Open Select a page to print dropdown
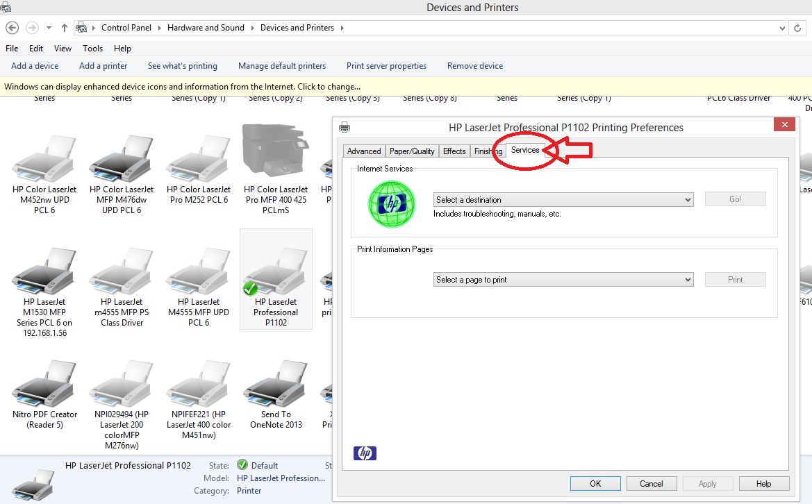 [x=563, y=280]
